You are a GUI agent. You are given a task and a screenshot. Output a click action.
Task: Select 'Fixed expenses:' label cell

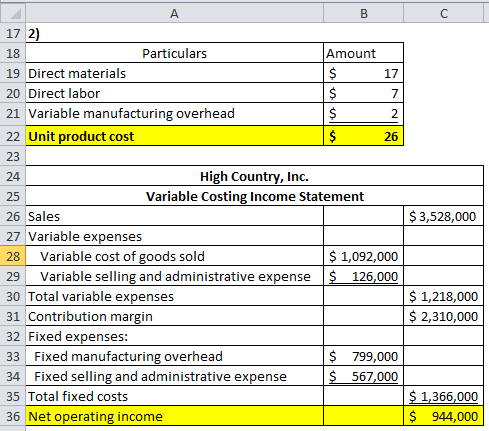pyautogui.click(x=174, y=336)
